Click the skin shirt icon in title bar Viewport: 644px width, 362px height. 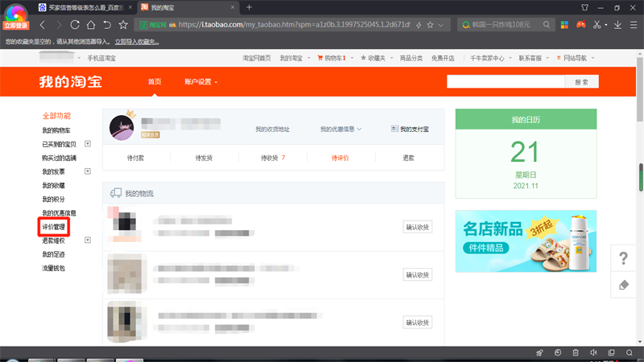point(585,7)
